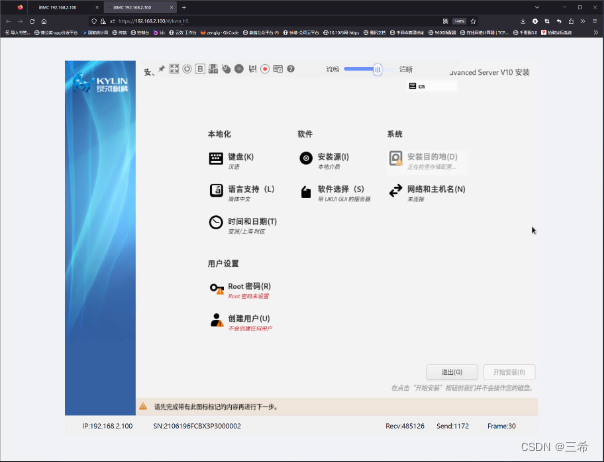The image size is (604, 462).
Task: Click the power icon in KVM toolbar
Action: [x=187, y=69]
